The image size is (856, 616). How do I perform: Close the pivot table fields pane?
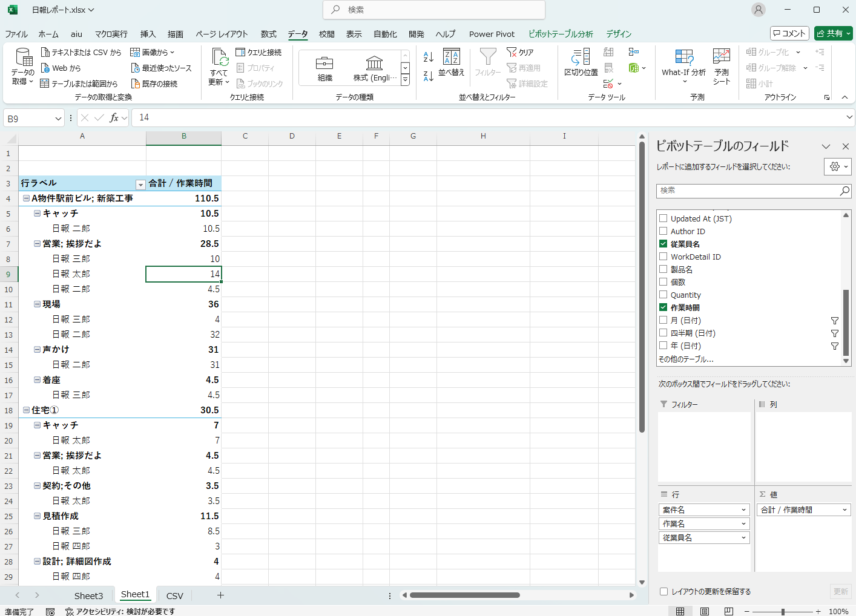[x=846, y=146]
